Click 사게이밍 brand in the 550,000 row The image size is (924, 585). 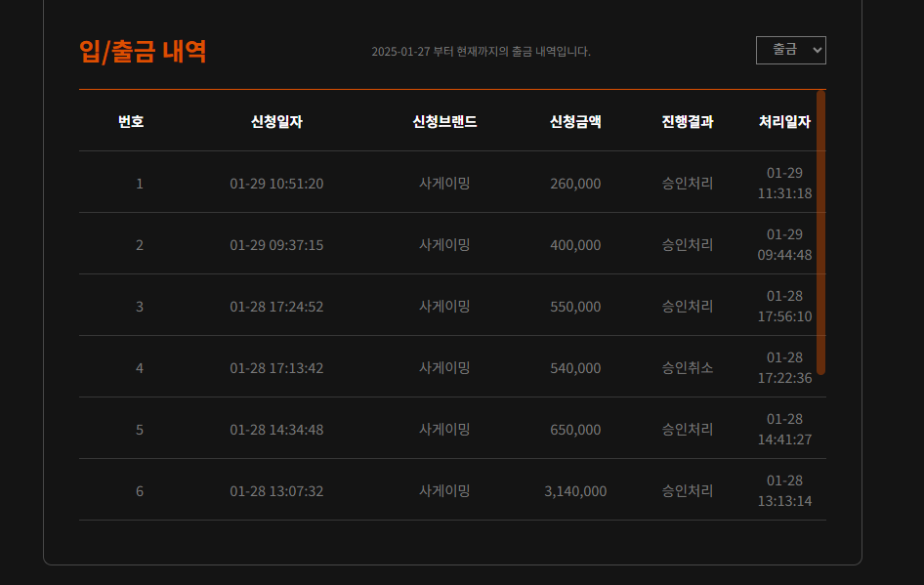coord(444,307)
